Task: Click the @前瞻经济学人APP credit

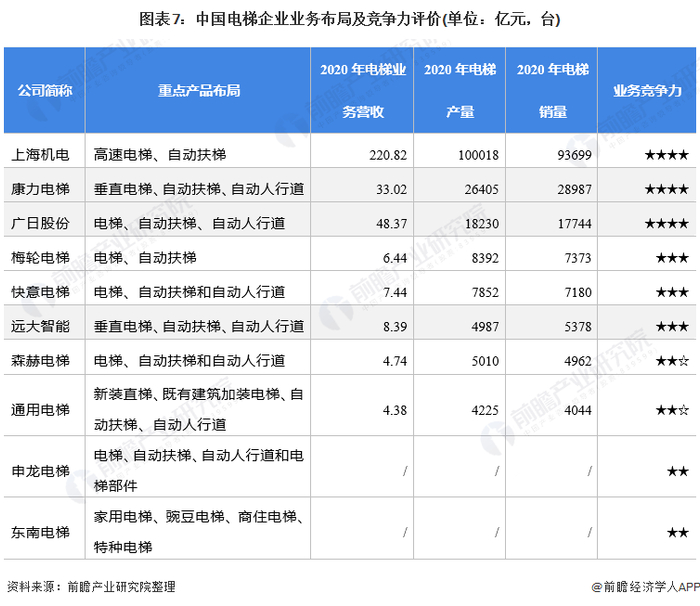Action: (646, 586)
